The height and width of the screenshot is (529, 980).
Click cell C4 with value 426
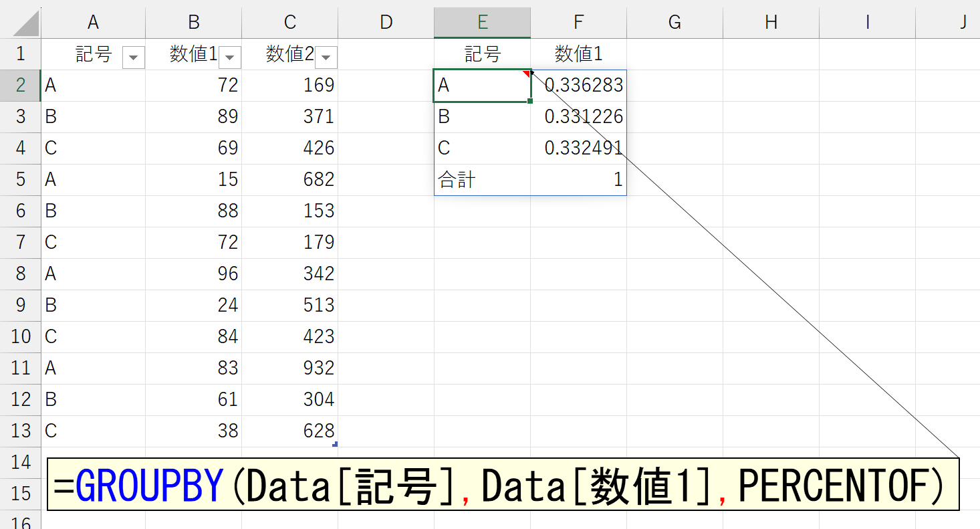click(290, 148)
